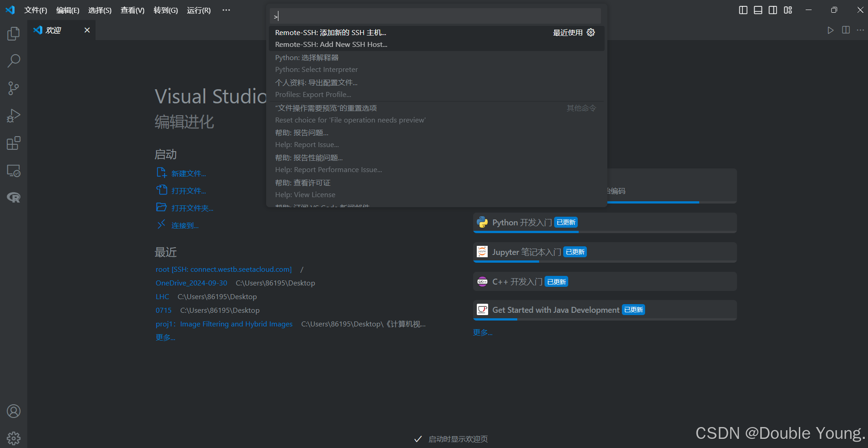This screenshot has width=868, height=448.
Task: Click 更多... under 最近 list
Action: coord(165,337)
